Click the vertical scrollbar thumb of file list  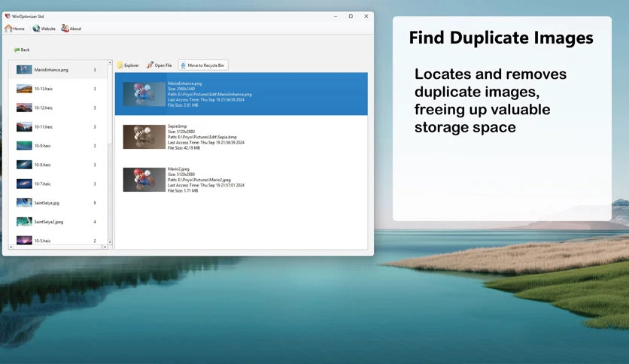[110, 105]
